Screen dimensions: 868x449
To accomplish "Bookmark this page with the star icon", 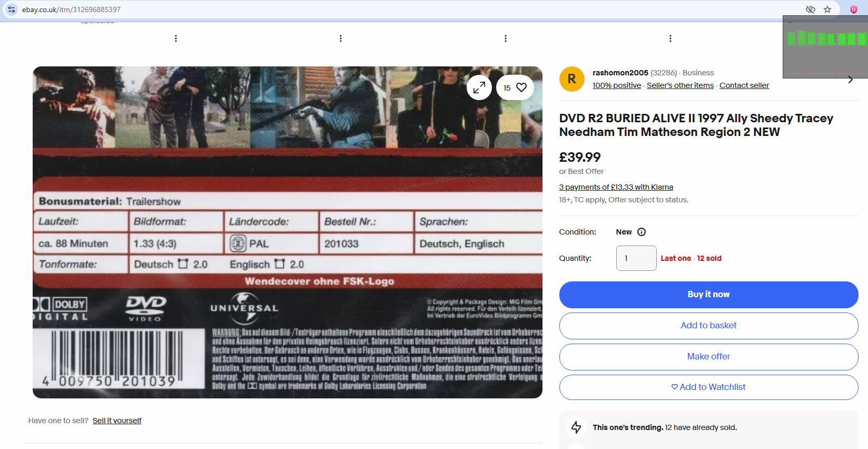I will [x=827, y=9].
